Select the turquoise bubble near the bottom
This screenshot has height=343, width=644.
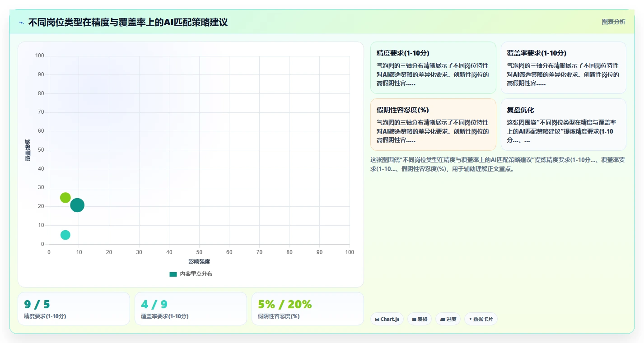tap(65, 235)
